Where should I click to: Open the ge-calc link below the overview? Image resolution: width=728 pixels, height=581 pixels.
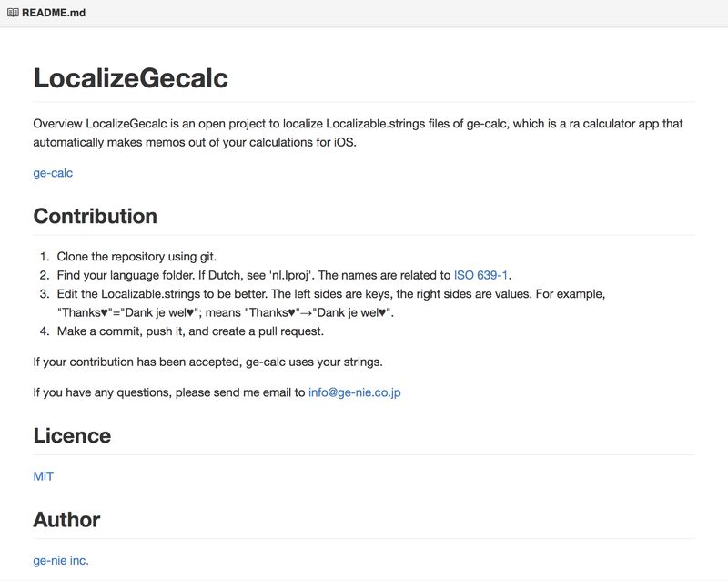53,172
